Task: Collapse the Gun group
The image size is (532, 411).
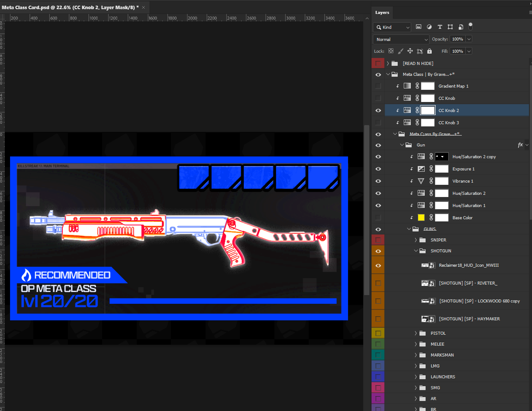Action: coord(402,145)
